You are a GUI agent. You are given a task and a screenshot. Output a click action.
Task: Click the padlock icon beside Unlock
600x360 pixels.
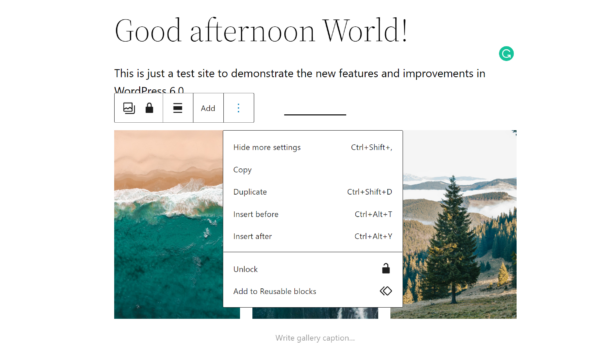pyautogui.click(x=386, y=269)
